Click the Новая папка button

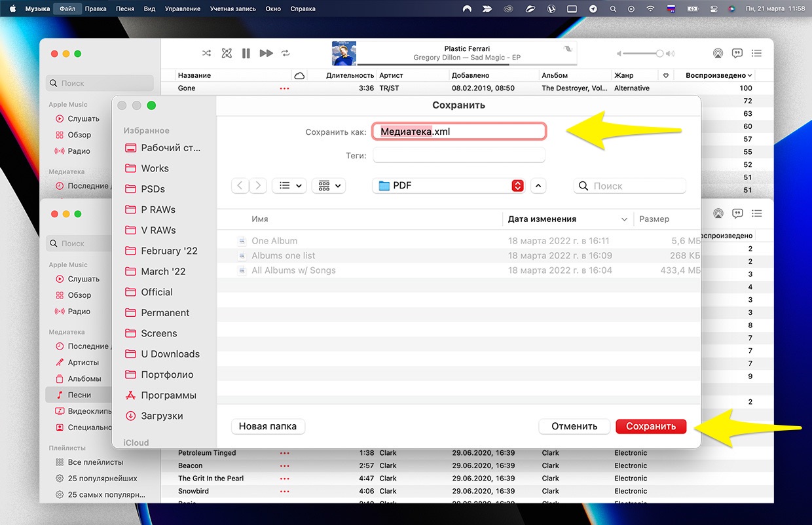coord(268,426)
